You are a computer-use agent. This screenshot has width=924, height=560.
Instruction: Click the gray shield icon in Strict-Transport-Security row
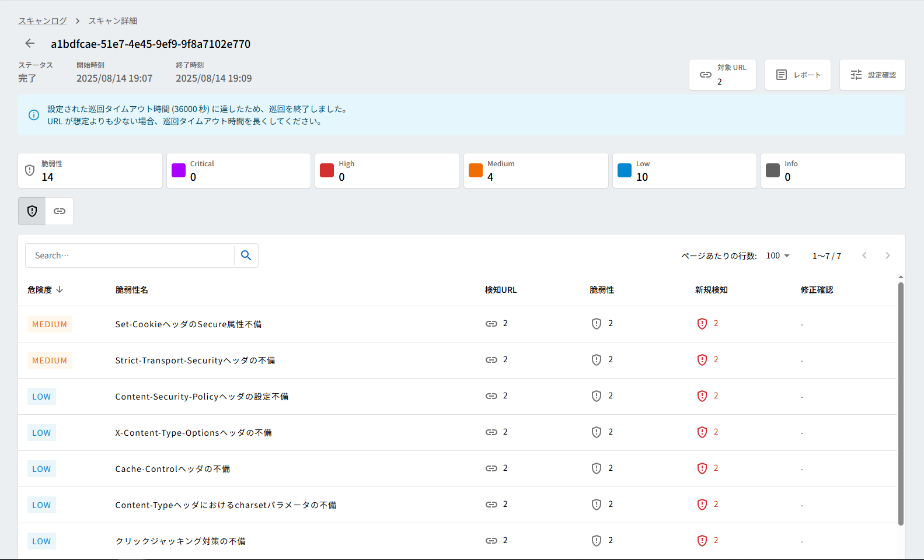click(x=597, y=360)
